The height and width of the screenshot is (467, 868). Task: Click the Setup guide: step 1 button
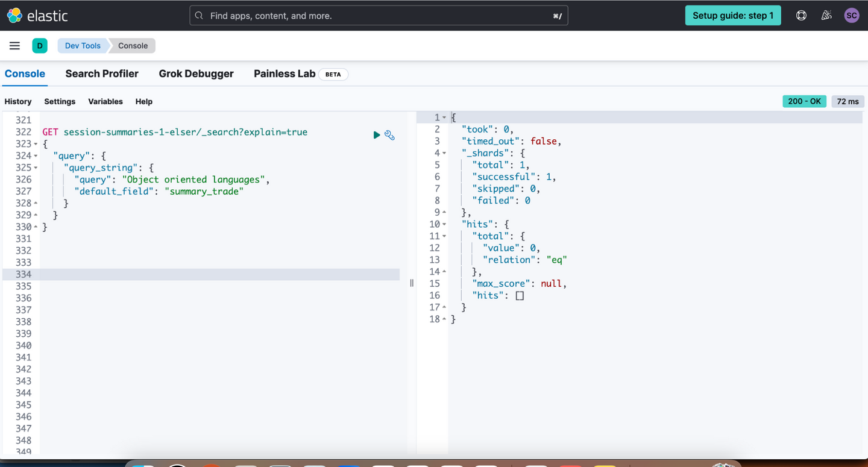732,16
